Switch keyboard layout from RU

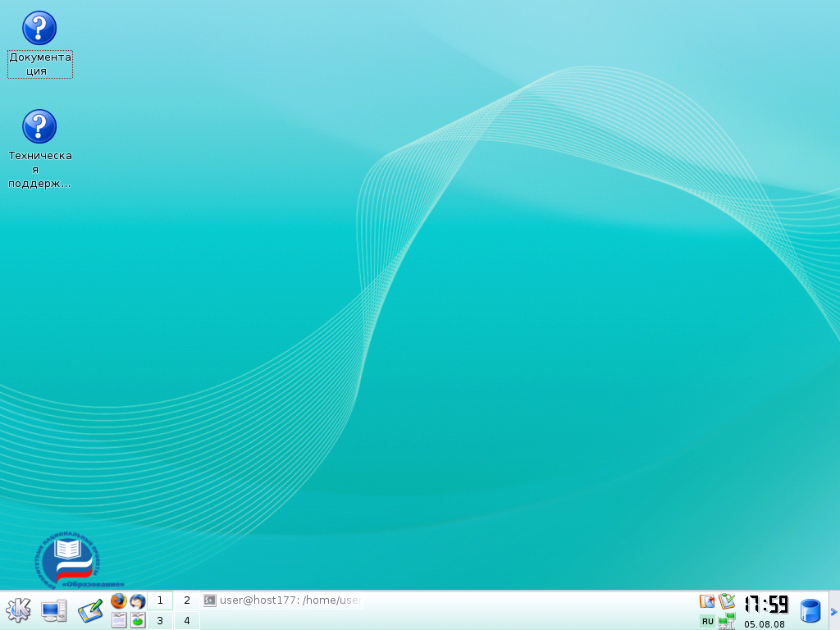[x=706, y=622]
